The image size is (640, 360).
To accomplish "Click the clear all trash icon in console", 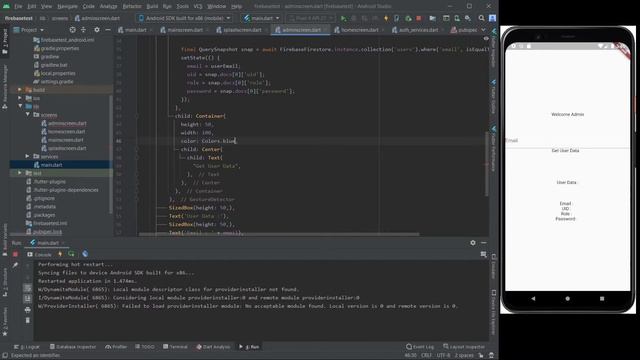I will (x=27, y=320).
